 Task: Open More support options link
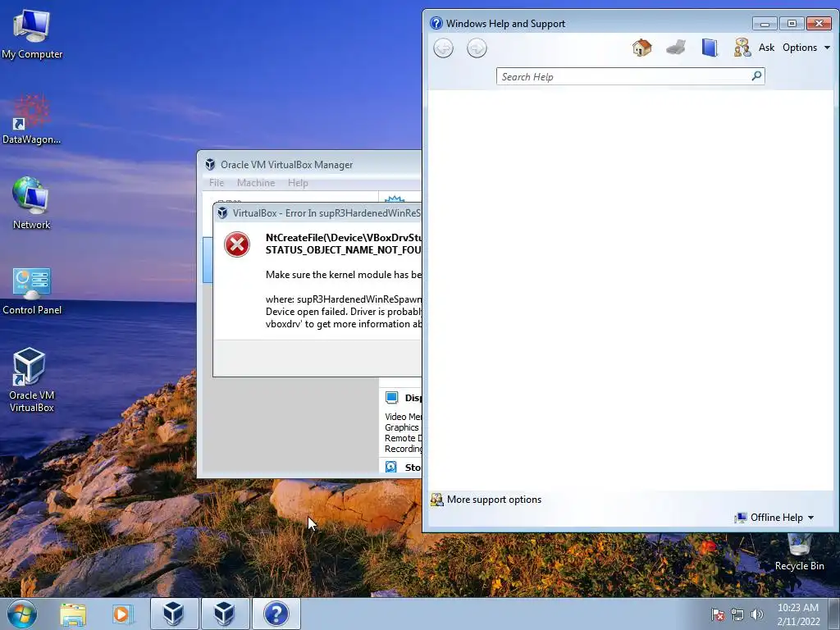494,500
